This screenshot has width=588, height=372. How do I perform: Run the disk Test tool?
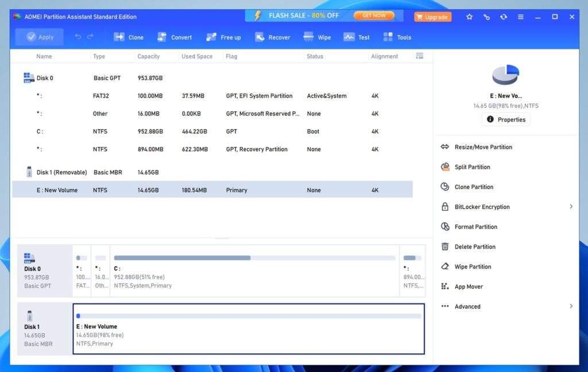point(357,37)
